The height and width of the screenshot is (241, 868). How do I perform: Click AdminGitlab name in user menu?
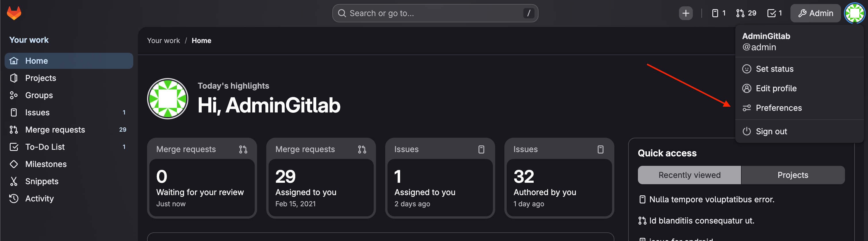(766, 36)
